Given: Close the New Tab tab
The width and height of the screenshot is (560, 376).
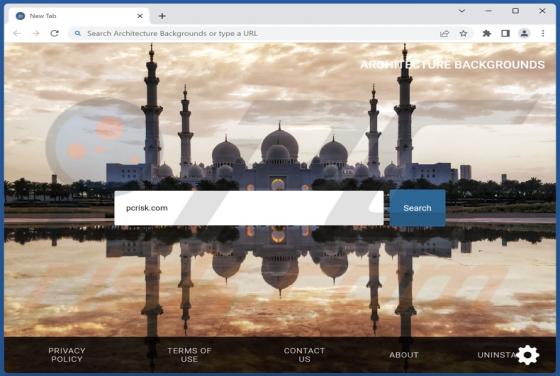Looking at the screenshot, I should coord(140,16).
